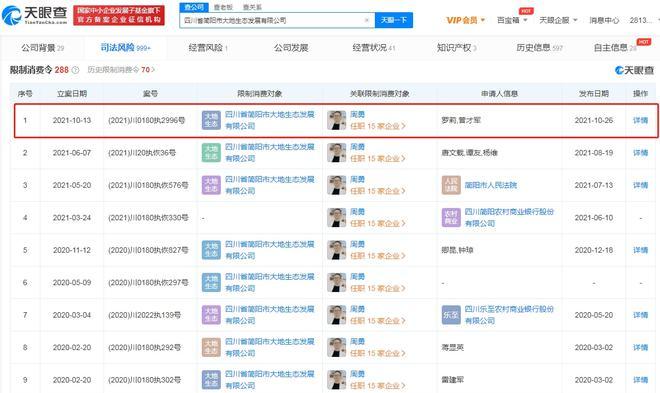Switch to the 历史信息 tab

[539, 48]
